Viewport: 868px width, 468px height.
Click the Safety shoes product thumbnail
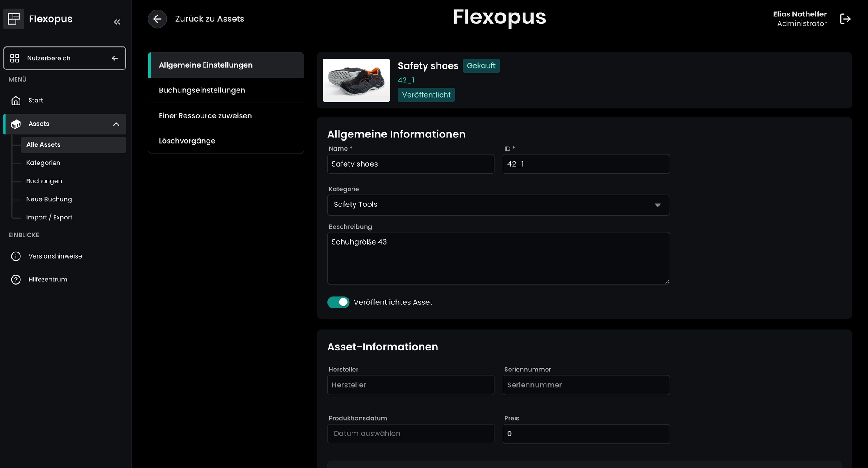point(356,81)
